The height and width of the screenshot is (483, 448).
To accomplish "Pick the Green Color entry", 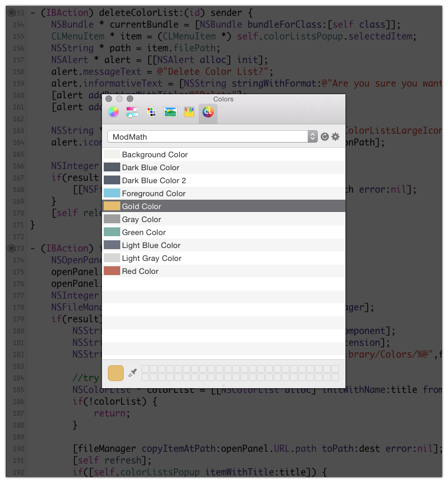I will tap(143, 232).
